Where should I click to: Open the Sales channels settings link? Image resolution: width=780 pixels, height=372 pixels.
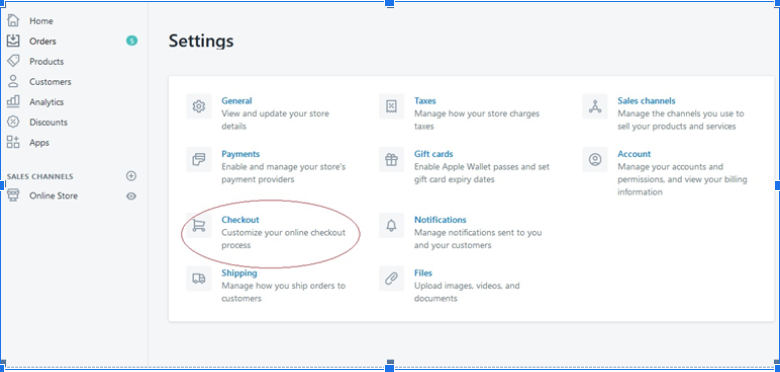click(x=647, y=101)
